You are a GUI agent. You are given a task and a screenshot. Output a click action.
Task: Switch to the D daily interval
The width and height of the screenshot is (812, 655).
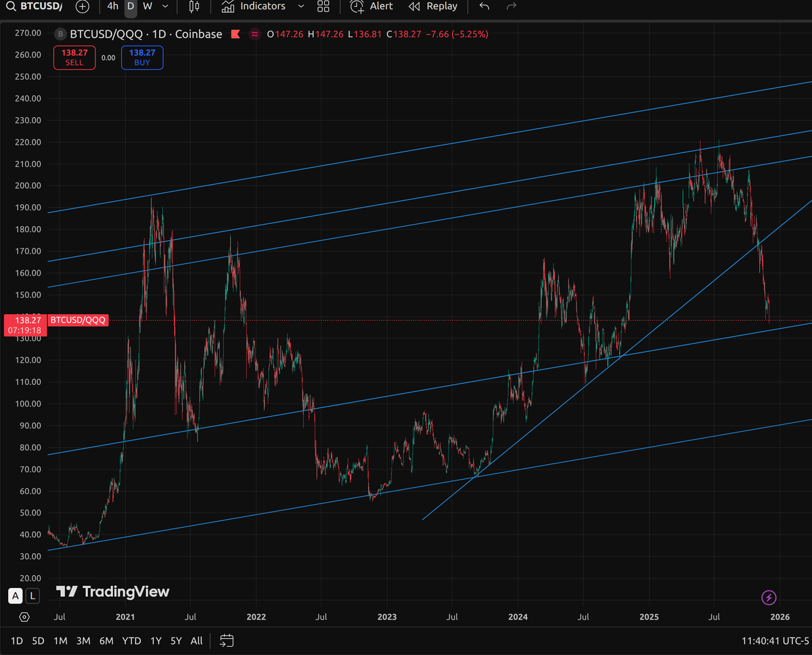point(130,7)
